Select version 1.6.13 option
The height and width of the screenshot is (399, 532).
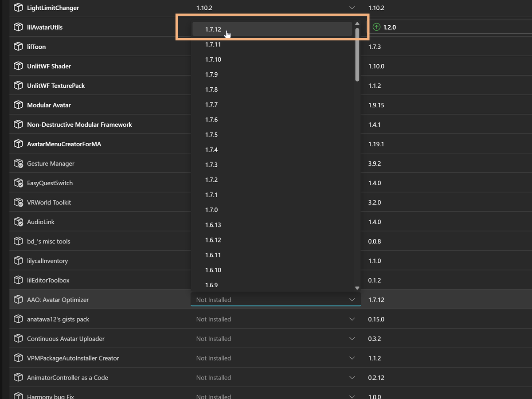tap(272, 225)
